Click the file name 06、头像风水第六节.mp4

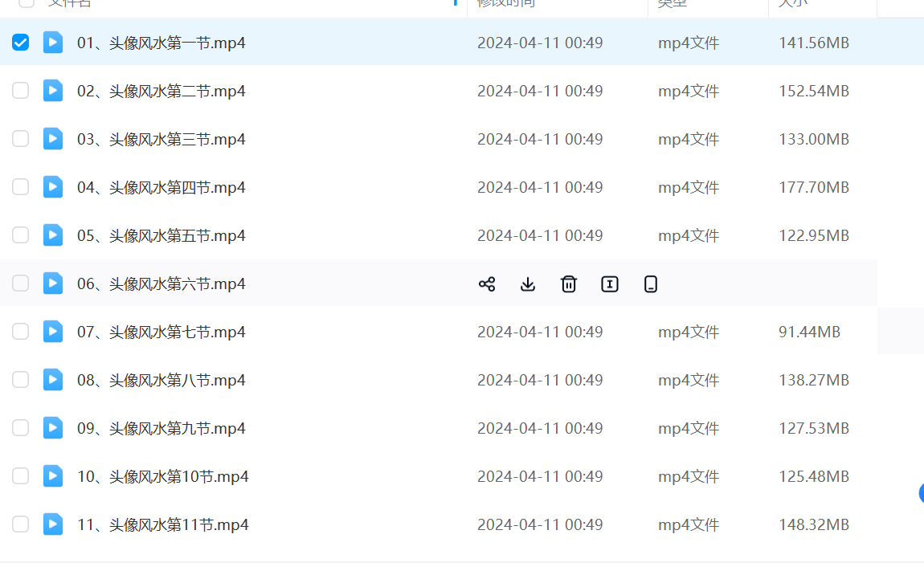(161, 283)
